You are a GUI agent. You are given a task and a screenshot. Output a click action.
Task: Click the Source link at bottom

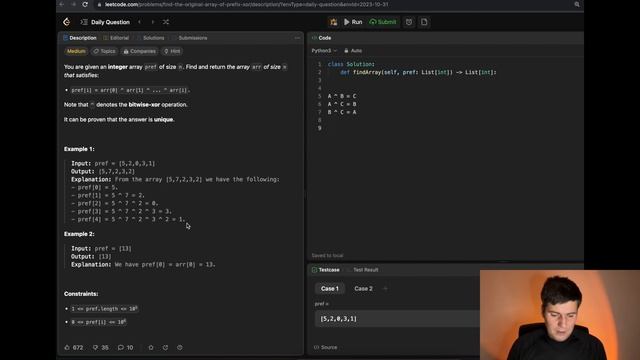[326, 347]
